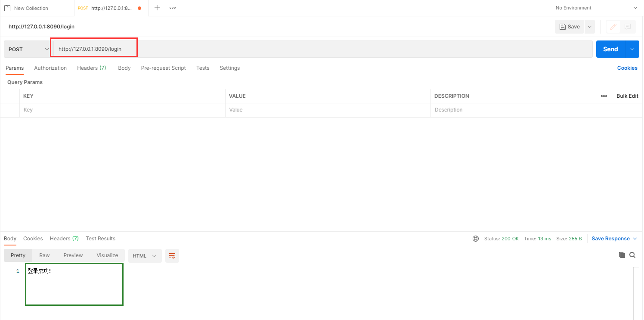This screenshot has width=644, height=320.
Task: Switch to the Params tab
Action: (15, 68)
